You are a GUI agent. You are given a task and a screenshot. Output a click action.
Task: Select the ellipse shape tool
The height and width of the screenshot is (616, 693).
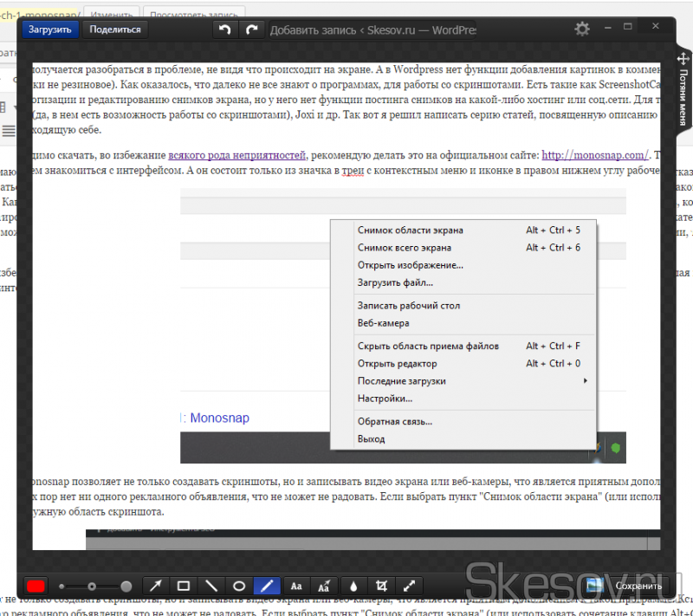(x=239, y=586)
